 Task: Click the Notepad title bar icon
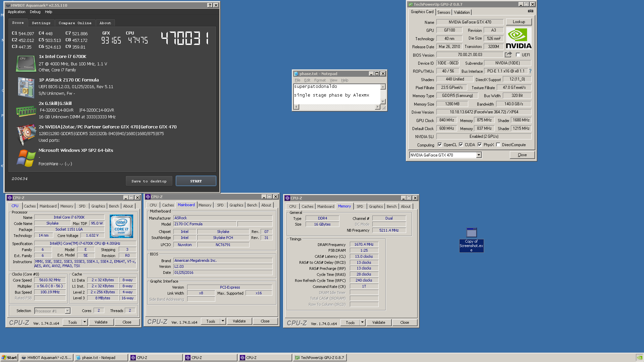pyautogui.click(x=296, y=74)
